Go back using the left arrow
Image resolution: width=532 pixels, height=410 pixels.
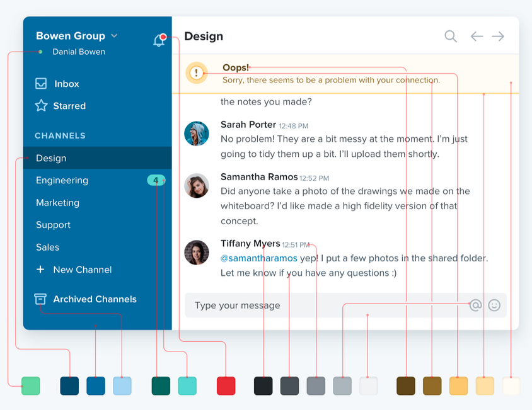coord(477,37)
